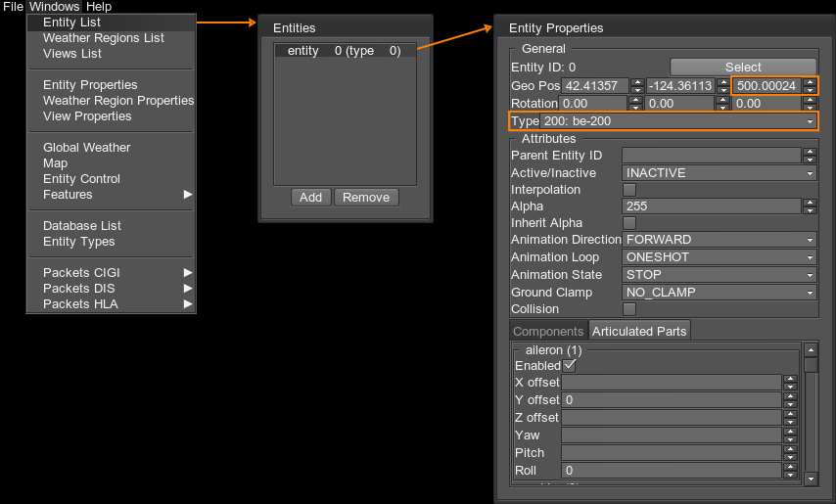The height and width of the screenshot is (504, 836).
Task: Choose Global Weather from Windows menu
Action: [x=86, y=148]
